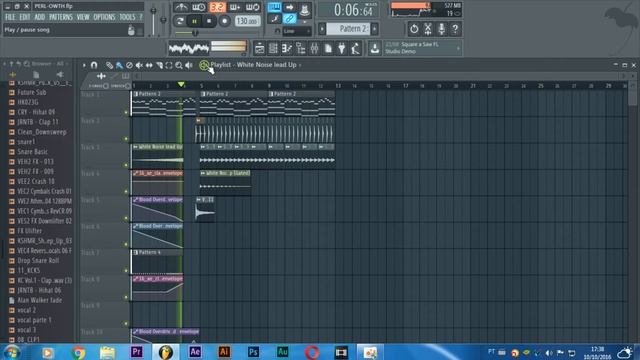640x360 pixels.
Task: Click the tempo tapper icon
Action: coord(356,49)
